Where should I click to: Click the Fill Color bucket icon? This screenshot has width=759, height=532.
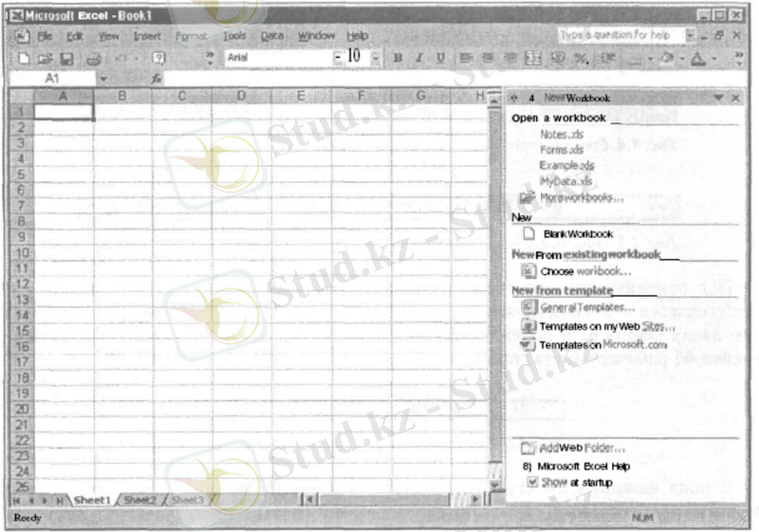click(668, 58)
